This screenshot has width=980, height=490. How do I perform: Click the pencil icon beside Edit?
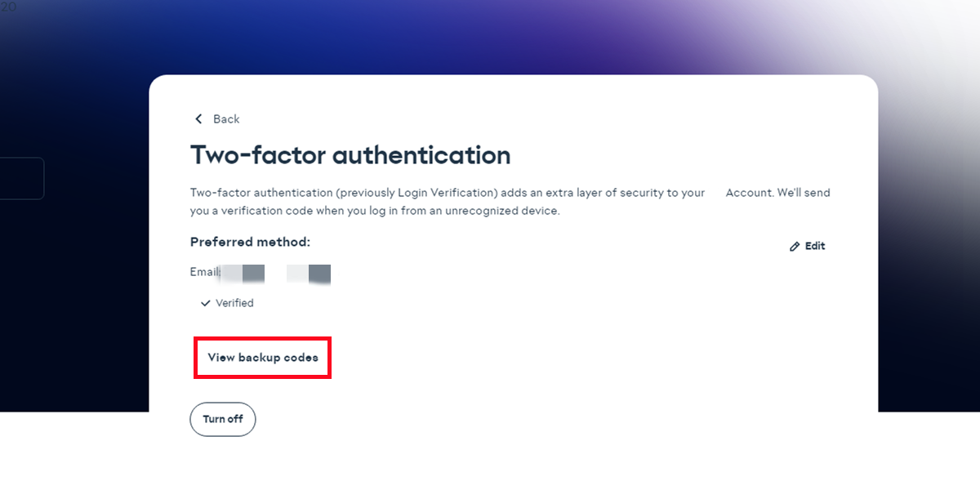(795, 247)
